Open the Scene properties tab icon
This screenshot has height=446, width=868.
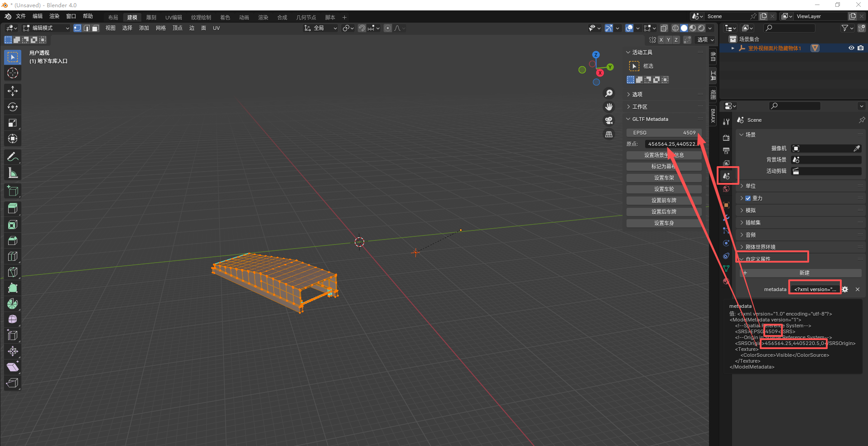click(727, 176)
